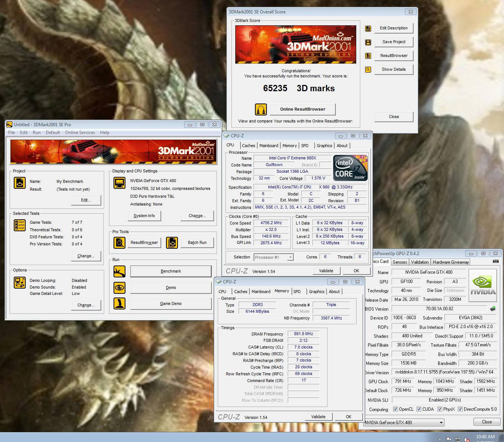Click Show Details button
The height and width of the screenshot is (442, 504).
394,70
